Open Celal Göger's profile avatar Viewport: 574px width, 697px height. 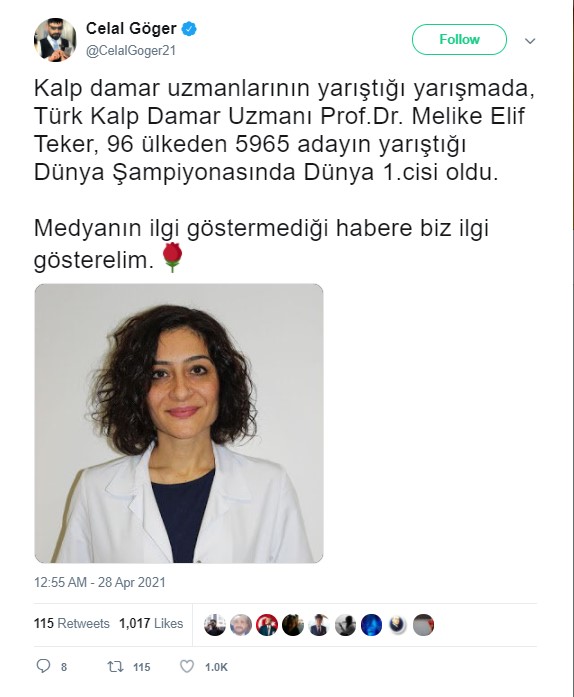pyautogui.click(x=55, y=40)
